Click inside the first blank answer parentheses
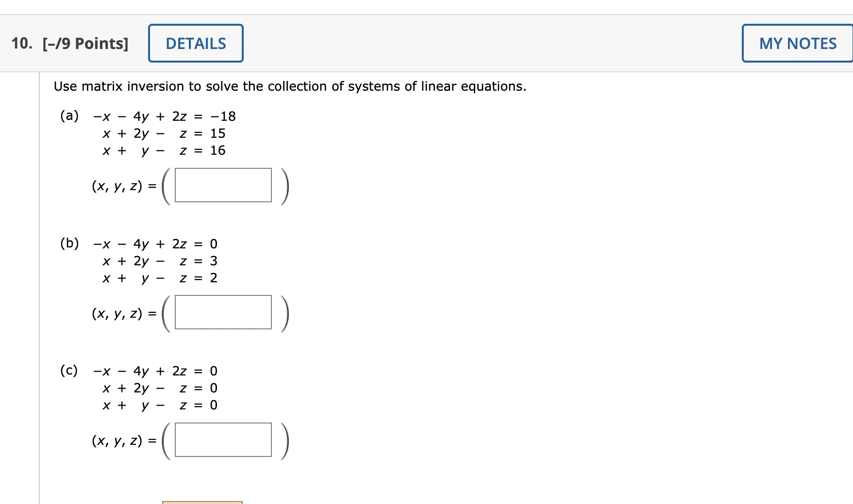Viewport: 853px width, 504px height. tap(223, 185)
